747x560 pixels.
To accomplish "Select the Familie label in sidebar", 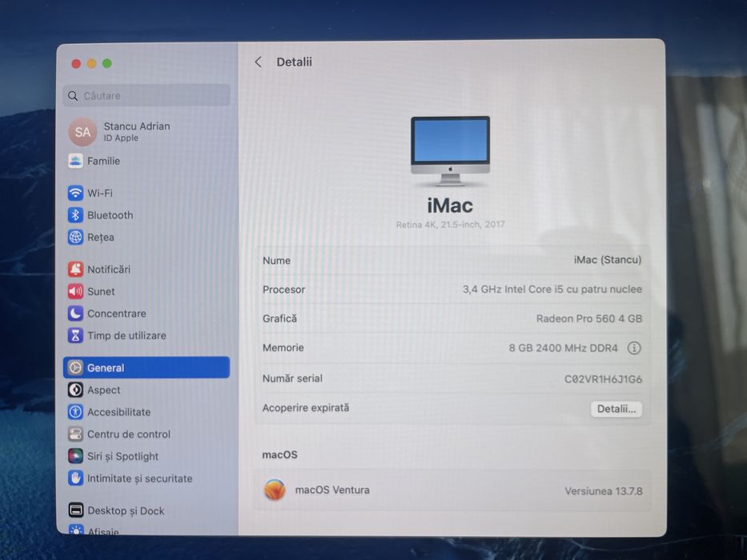I will coord(103,161).
